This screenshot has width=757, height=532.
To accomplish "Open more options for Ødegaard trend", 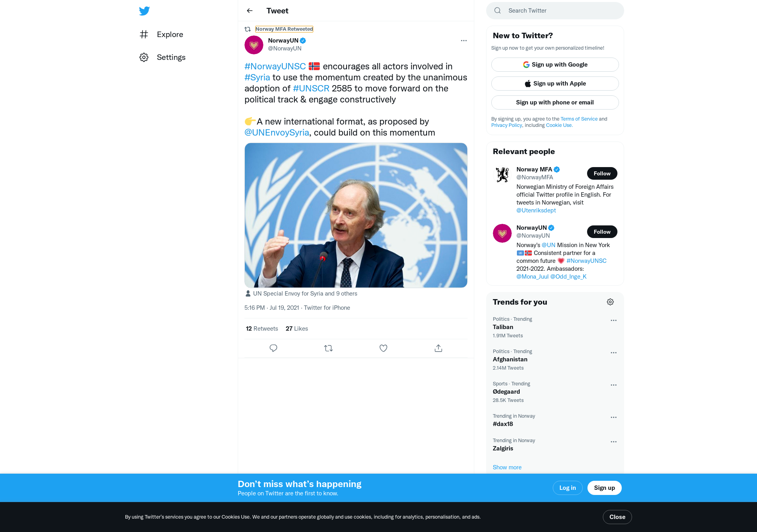I will (x=613, y=385).
